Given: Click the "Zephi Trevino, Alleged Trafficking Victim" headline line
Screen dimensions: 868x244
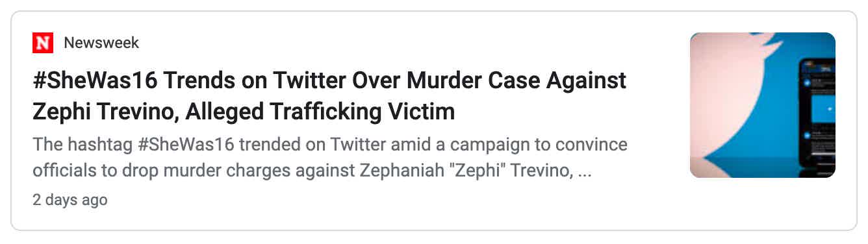Looking at the screenshot, I should coord(244,112).
